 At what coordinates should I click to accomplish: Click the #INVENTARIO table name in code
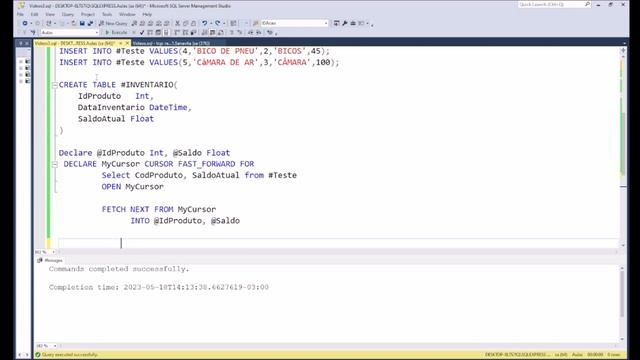pyautogui.click(x=147, y=85)
